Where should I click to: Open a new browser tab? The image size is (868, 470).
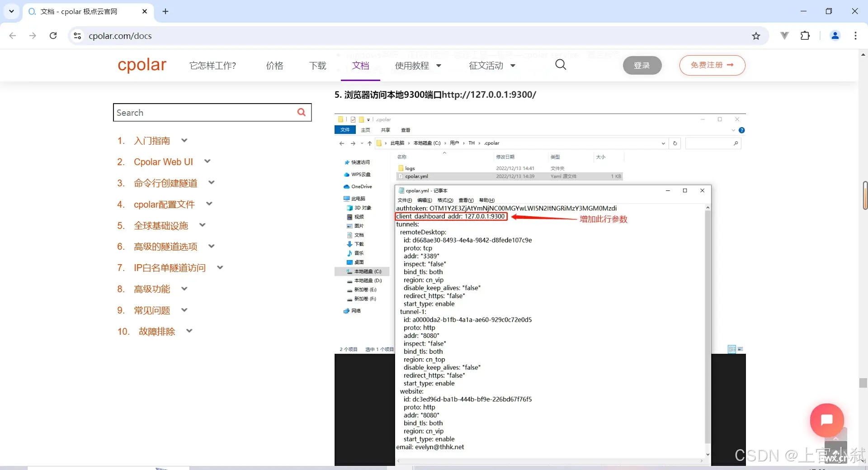[165, 11]
